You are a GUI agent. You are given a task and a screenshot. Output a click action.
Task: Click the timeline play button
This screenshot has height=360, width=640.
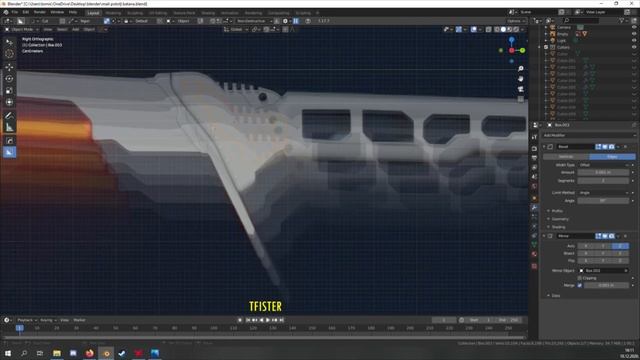click(268, 320)
